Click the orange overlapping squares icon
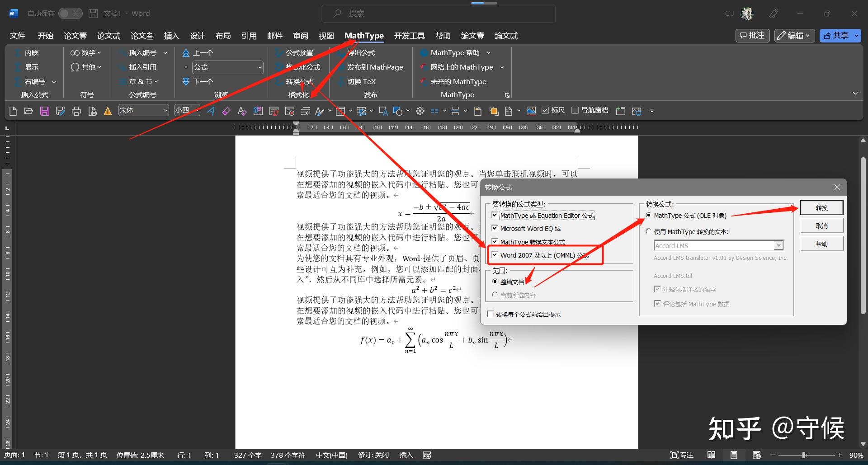 click(x=494, y=111)
